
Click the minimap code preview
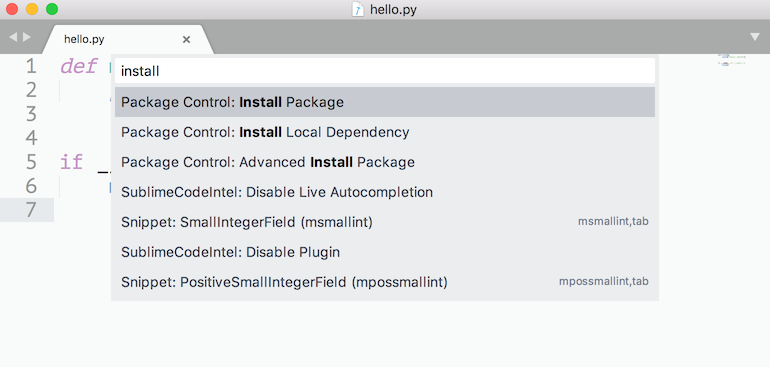pos(732,60)
